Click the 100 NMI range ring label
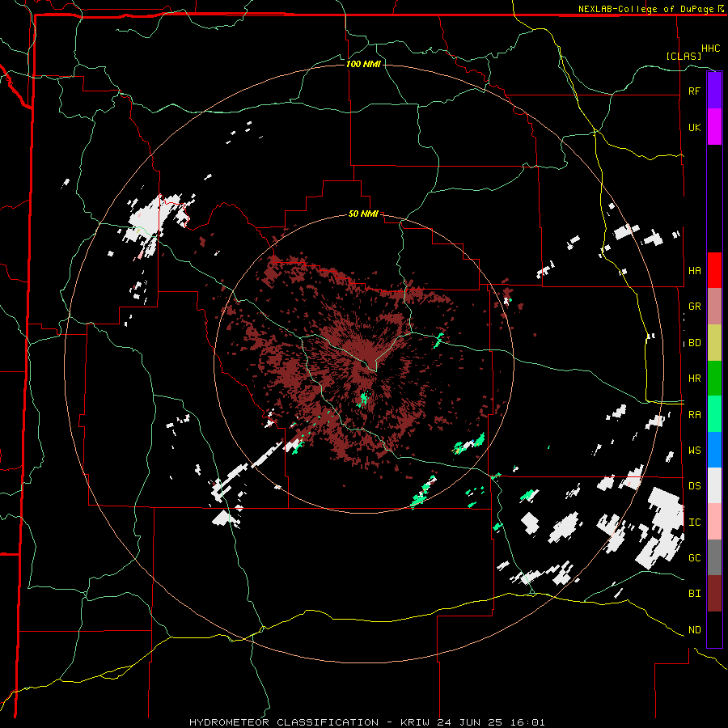728x728 pixels. (363, 64)
